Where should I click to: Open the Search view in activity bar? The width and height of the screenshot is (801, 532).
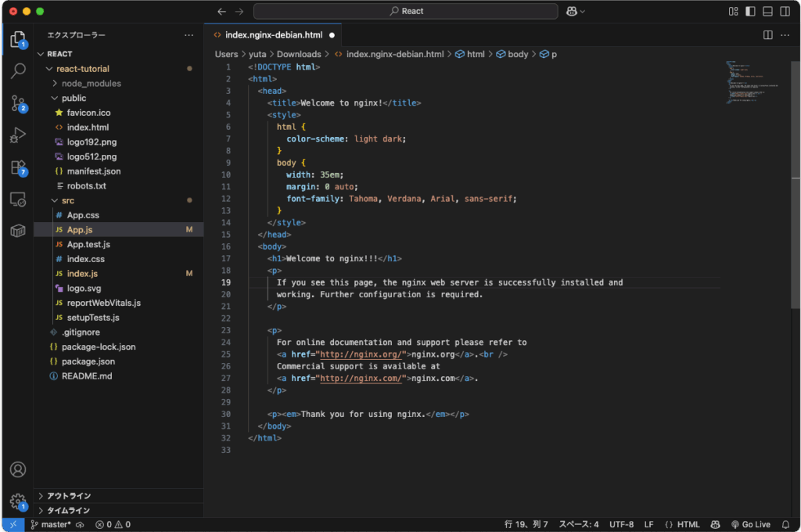[x=18, y=70]
